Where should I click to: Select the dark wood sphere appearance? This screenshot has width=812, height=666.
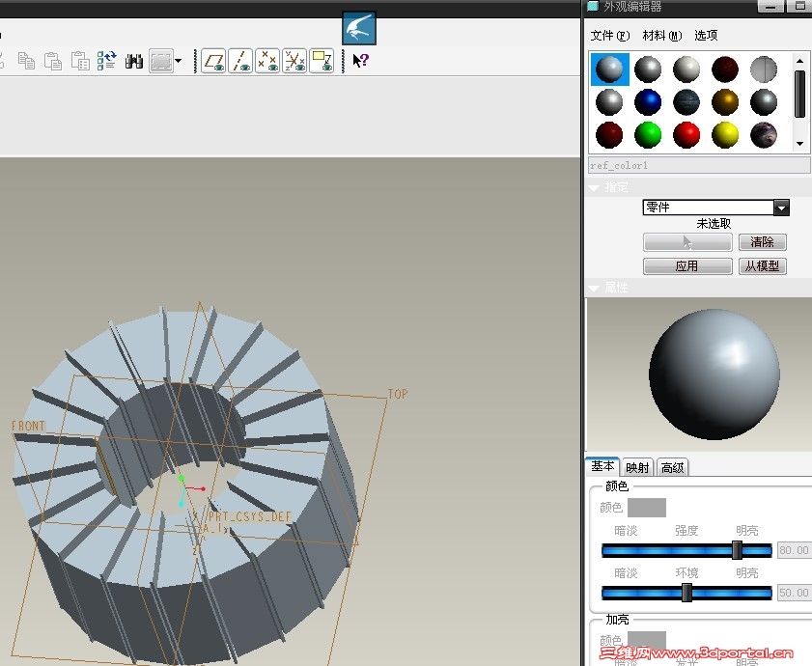click(x=725, y=69)
